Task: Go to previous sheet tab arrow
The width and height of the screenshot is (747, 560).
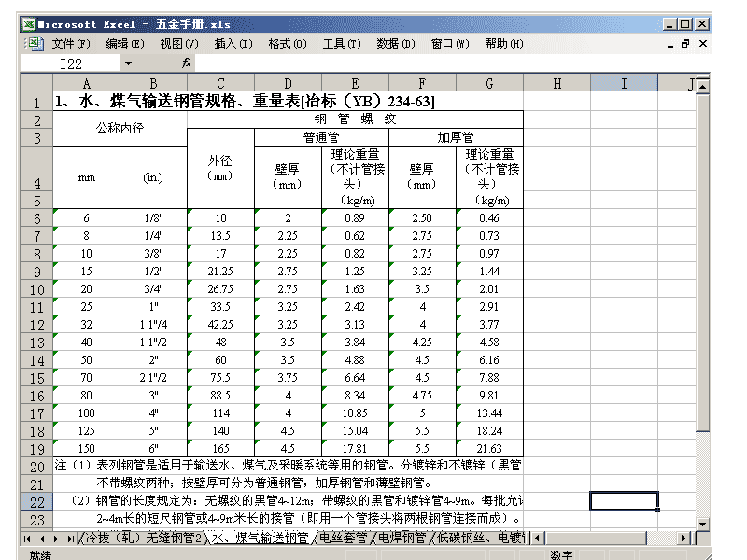Action: click(42, 539)
